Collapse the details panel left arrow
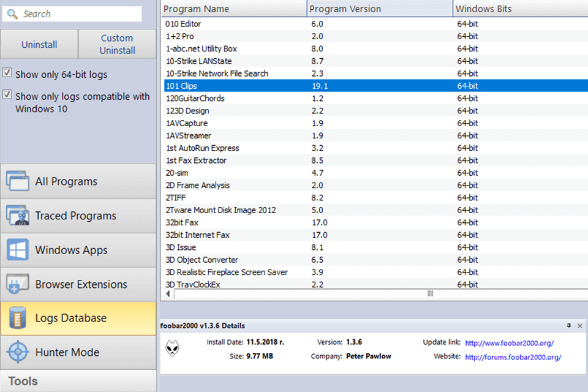 pyautogui.click(x=167, y=293)
